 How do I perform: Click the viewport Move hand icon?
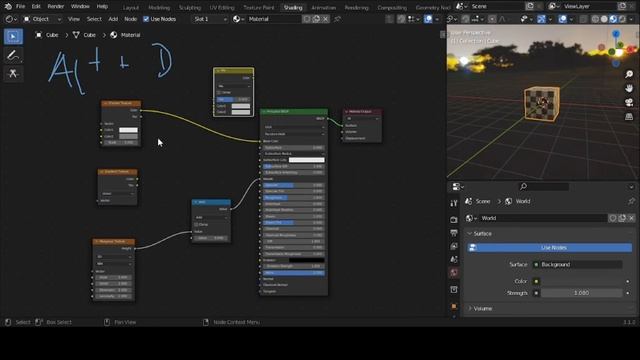(629, 88)
